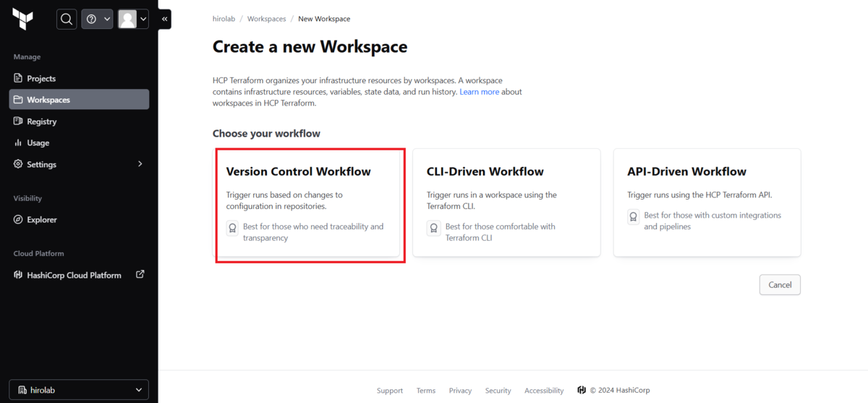Click the Usage chart icon
The height and width of the screenshot is (403, 868).
(19, 143)
